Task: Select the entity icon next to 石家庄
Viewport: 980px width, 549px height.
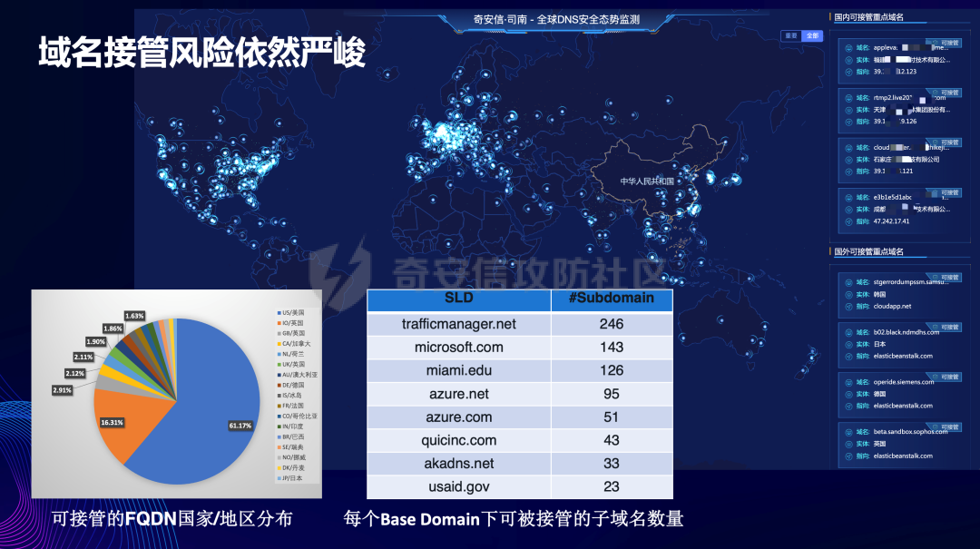Action: coord(848,160)
